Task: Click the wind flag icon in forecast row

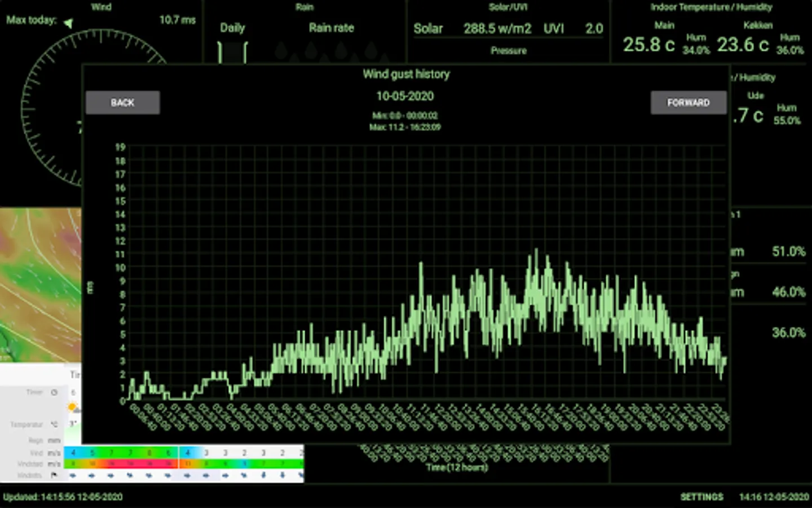Action: [54, 475]
